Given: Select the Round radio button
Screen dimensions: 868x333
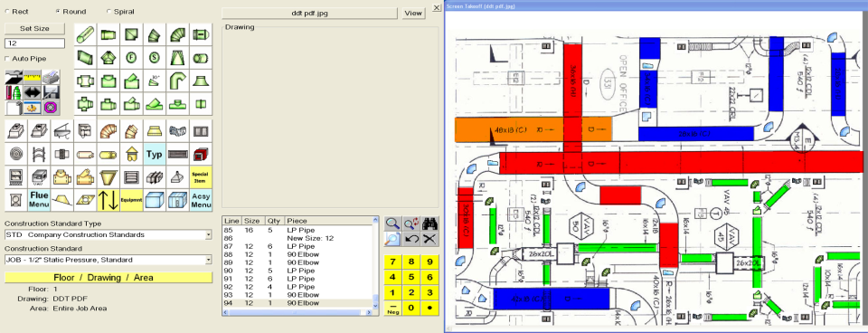Looking at the screenshot, I should pyautogui.click(x=58, y=11).
